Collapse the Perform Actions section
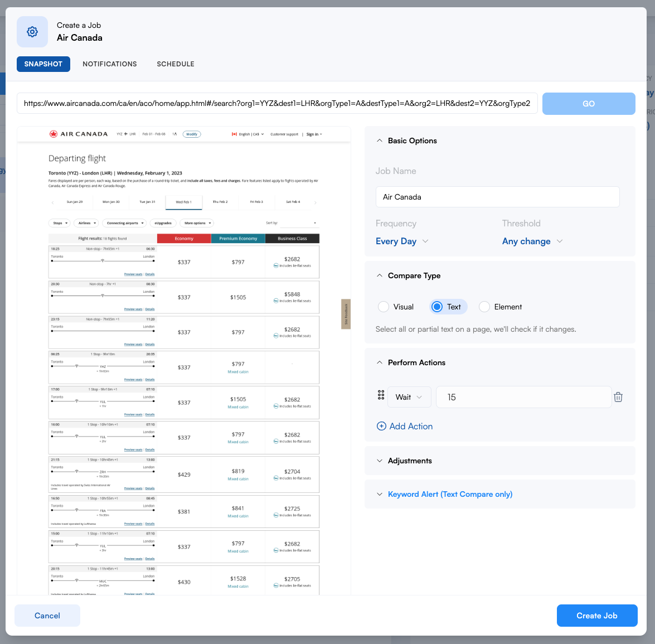This screenshot has height=644, width=655. (379, 362)
